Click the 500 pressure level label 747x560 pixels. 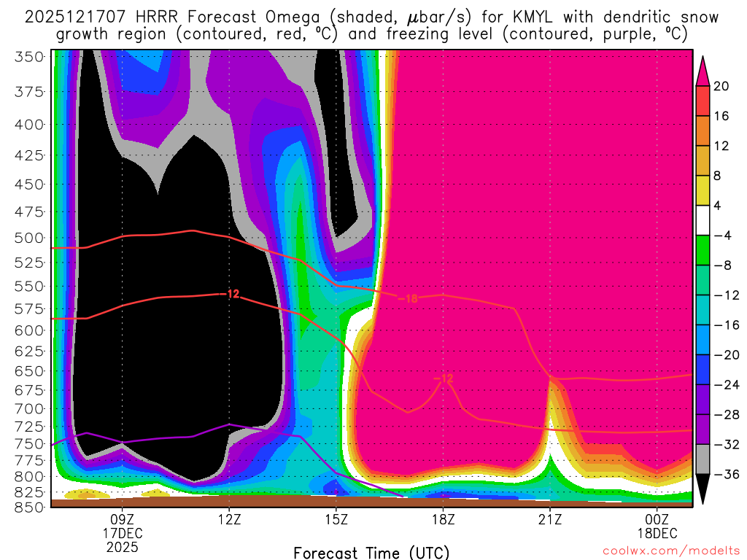[29, 238]
